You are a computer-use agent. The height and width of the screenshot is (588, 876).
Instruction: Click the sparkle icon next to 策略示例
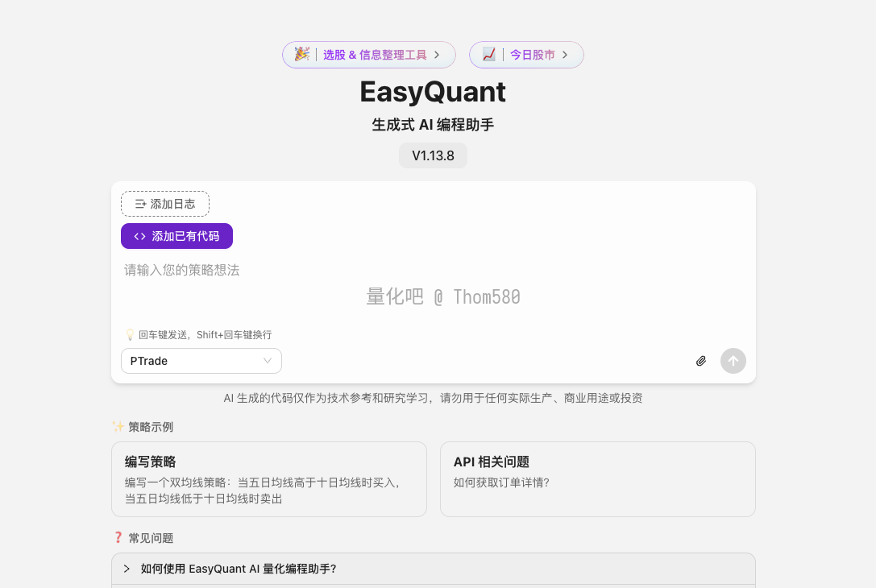pyautogui.click(x=118, y=427)
